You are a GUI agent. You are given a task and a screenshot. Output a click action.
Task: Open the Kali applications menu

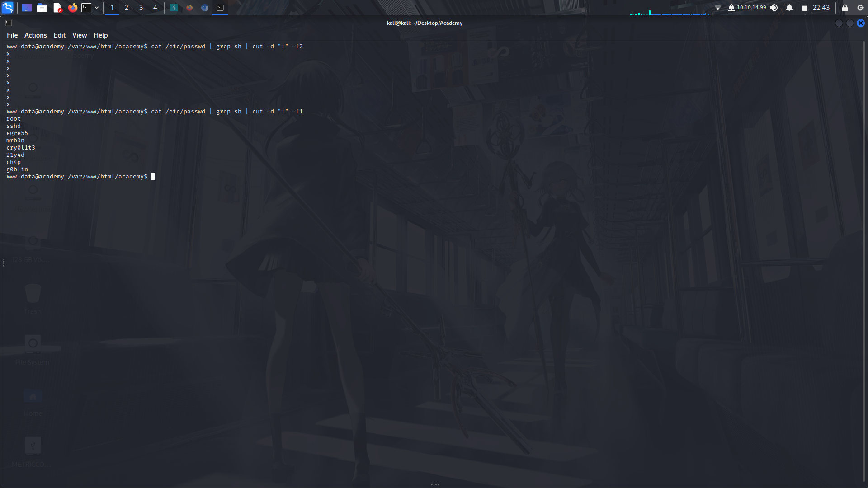8,8
